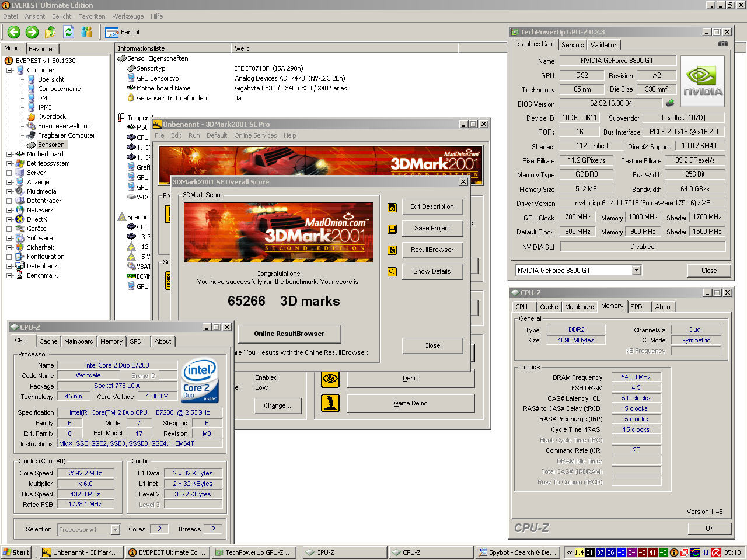
Task: Go back with EVEREST's green back arrow
Action: click(x=14, y=32)
